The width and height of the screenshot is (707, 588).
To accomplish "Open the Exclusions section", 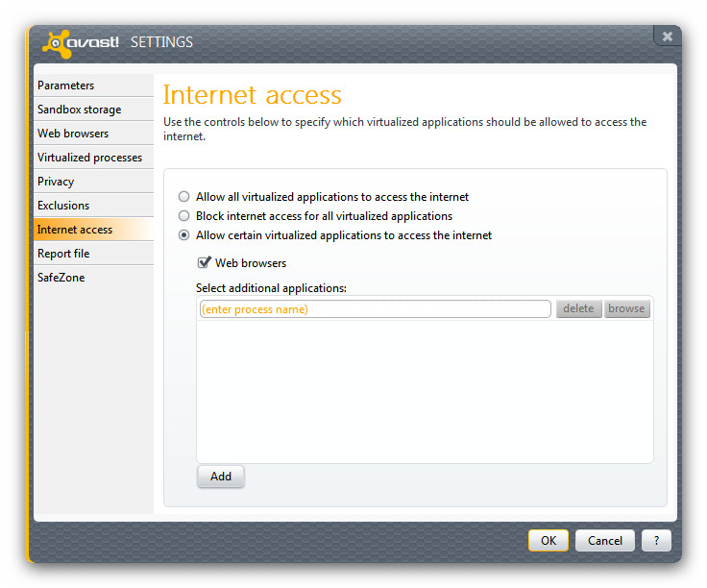I will point(63,206).
